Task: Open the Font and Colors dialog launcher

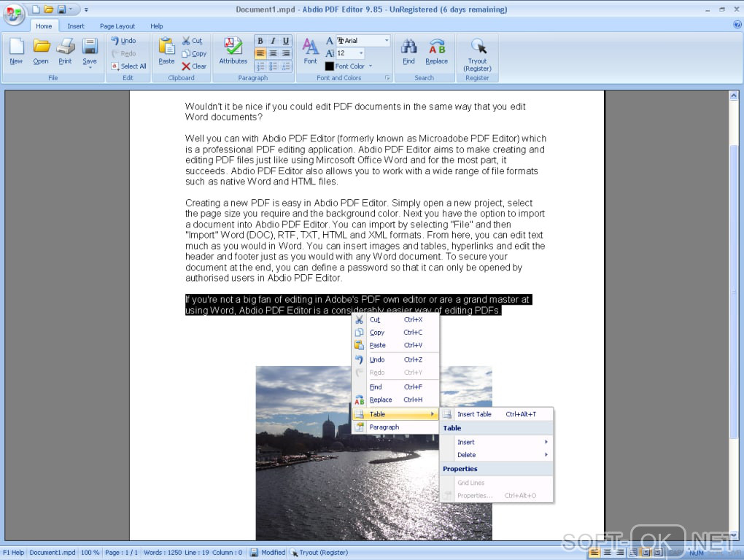Action: coord(387,78)
